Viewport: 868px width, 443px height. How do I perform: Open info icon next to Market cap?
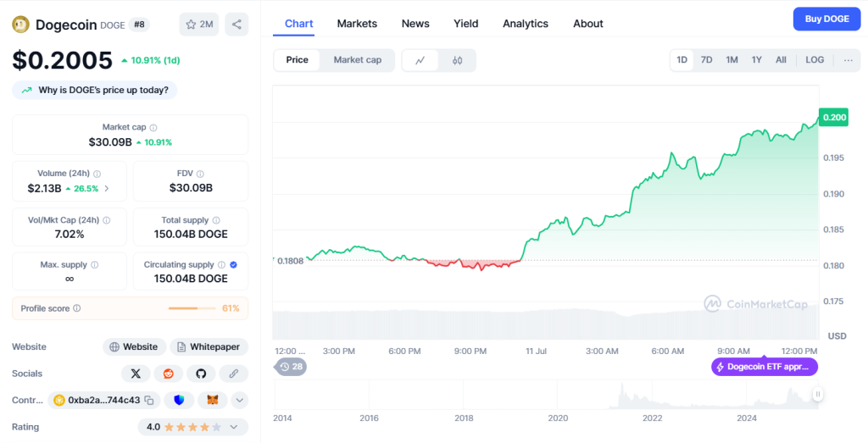pos(153,128)
